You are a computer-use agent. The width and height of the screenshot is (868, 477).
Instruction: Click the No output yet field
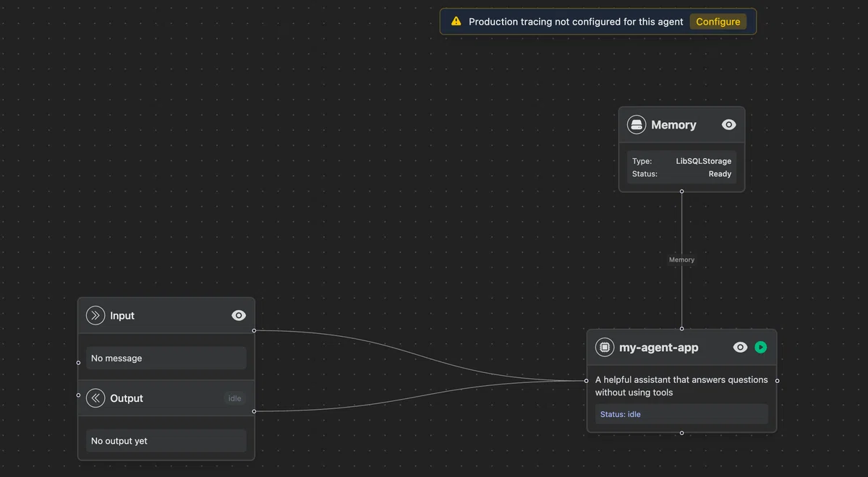(x=166, y=441)
